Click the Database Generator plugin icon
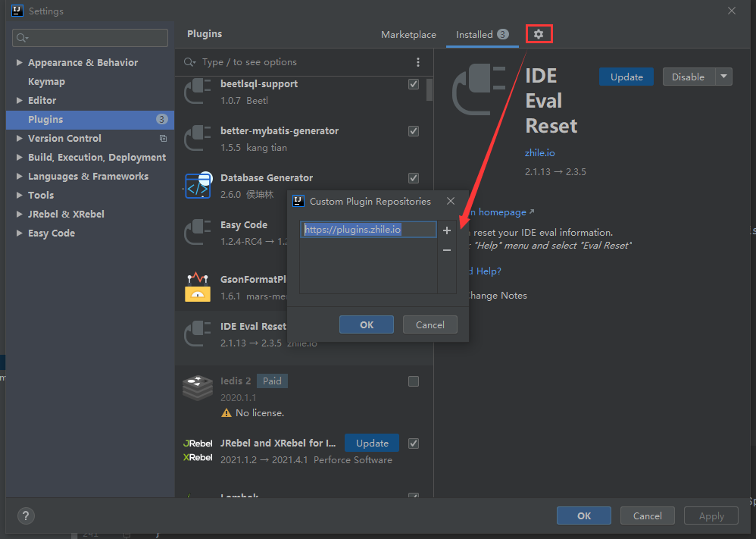This screenshot has height=539, width=756. tap(198, 185)
